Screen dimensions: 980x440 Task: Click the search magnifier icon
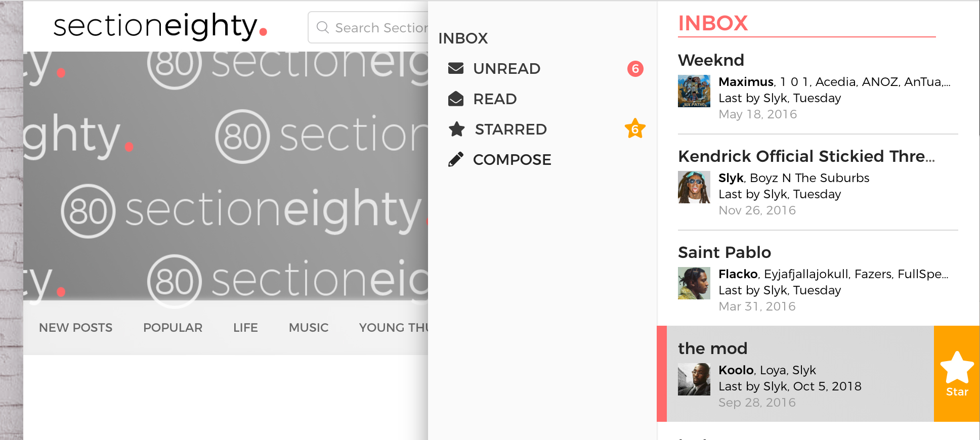(x=323, y=27)
